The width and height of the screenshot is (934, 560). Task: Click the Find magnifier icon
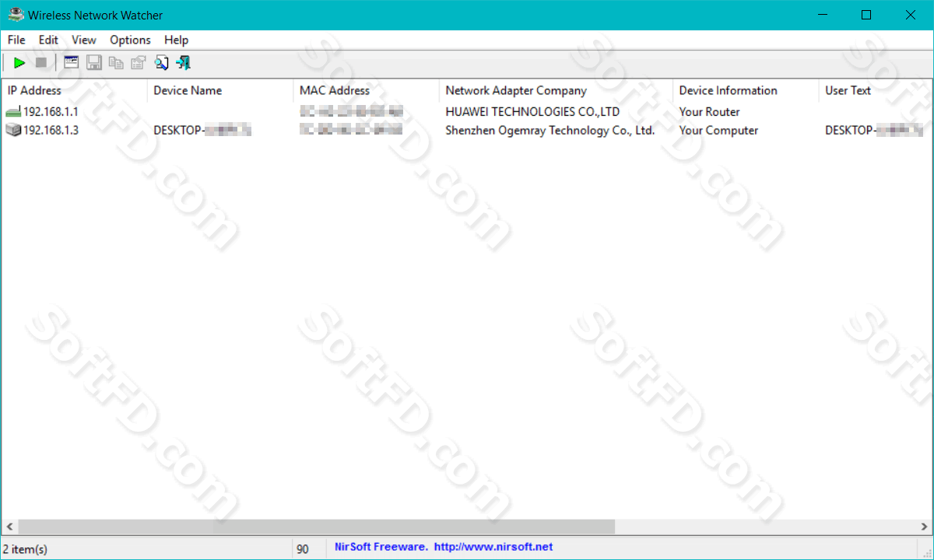click(161, 63)
